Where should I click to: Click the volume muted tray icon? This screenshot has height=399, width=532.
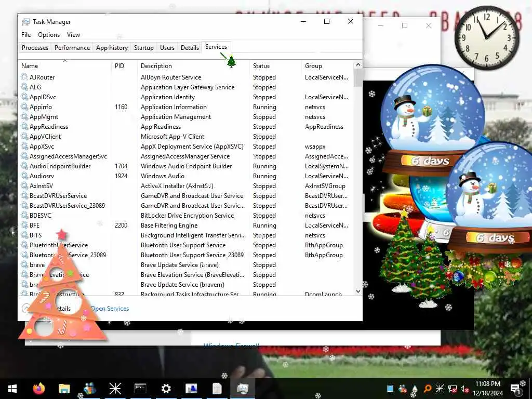coord(464,389)
